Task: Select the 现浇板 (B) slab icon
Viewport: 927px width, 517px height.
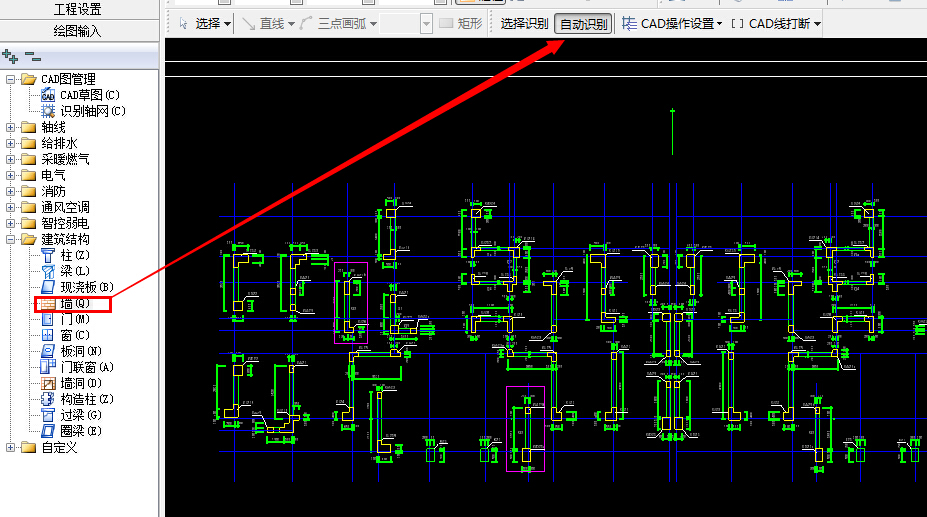Action: (48, 287)
